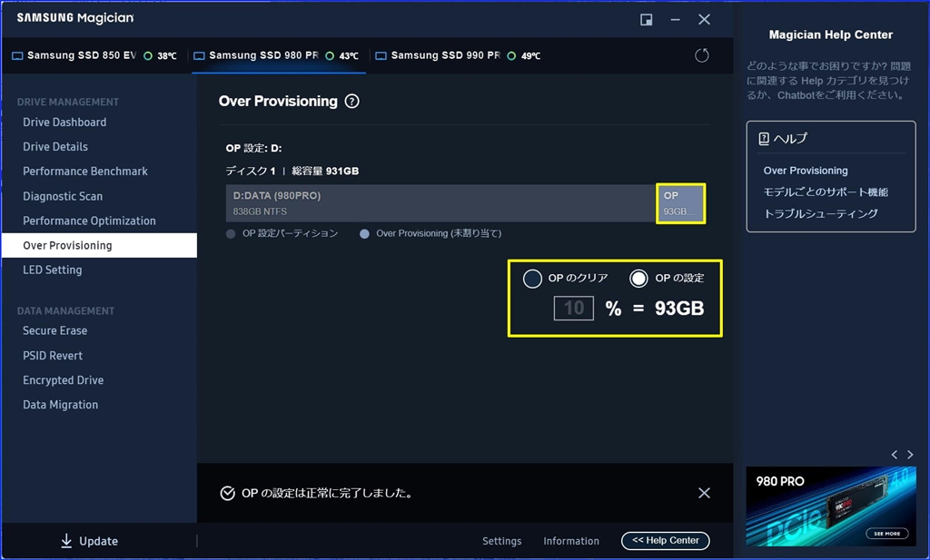Show next banner with right arrow

point(910,455)
